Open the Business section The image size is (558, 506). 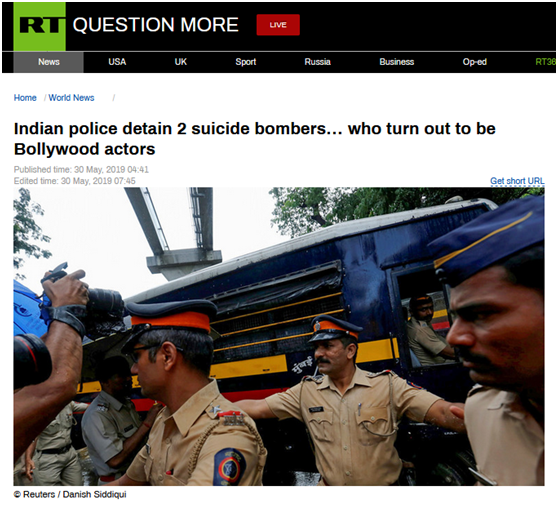(396, 62)
